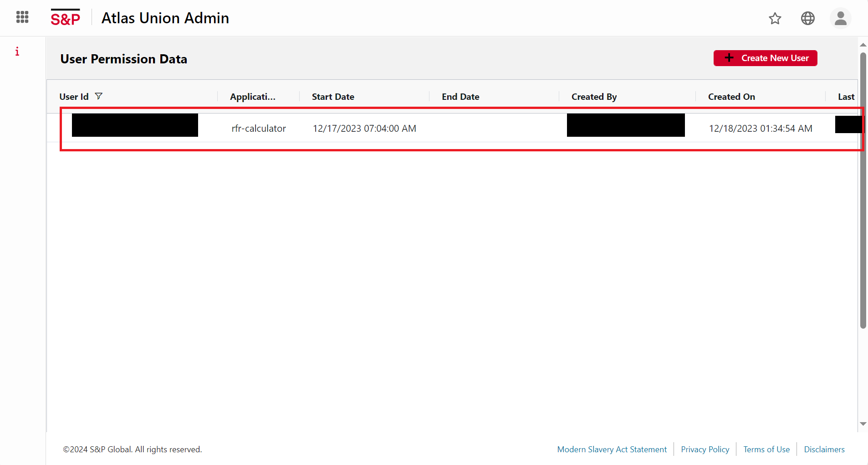Screen dimensions: 868x465
Task: Open Modern Slavery Act Statement link
Action: click(x=612, y=449)
